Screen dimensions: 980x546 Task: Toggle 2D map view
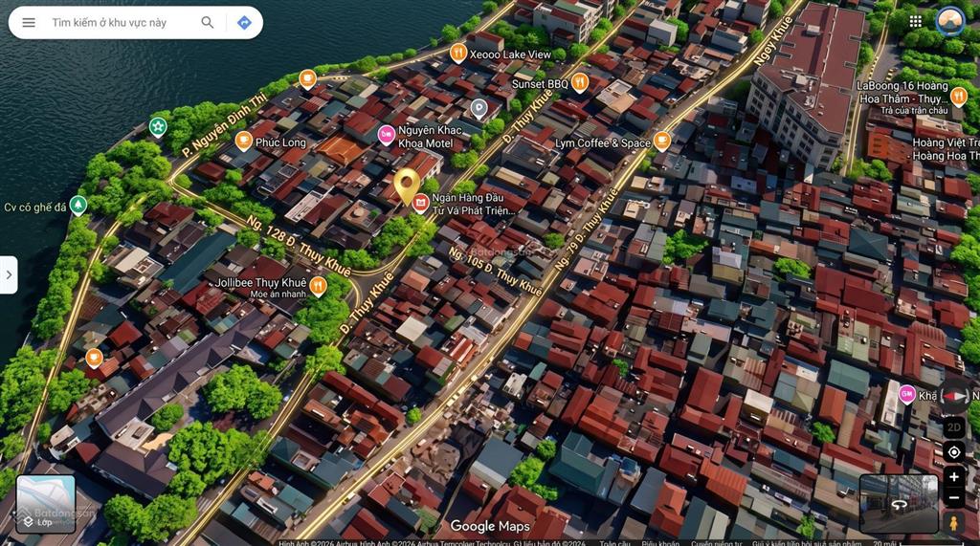954,427
